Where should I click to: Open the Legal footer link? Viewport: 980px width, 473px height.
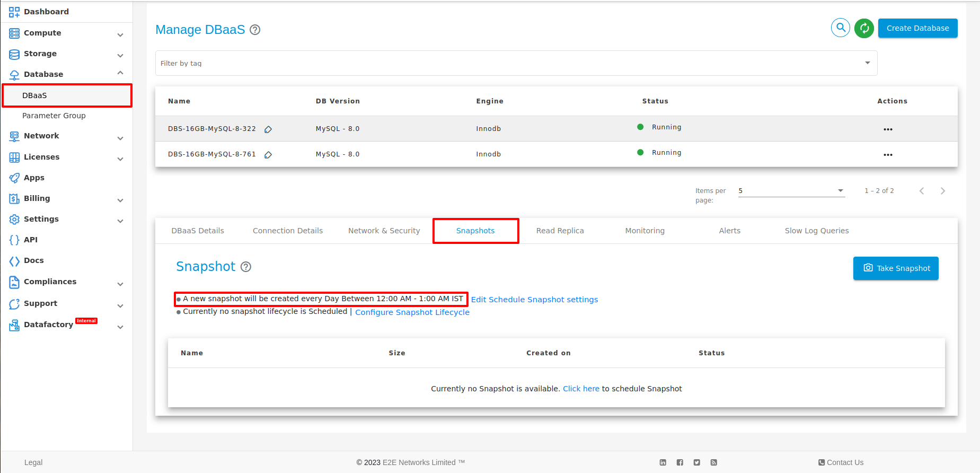[33, 462]
